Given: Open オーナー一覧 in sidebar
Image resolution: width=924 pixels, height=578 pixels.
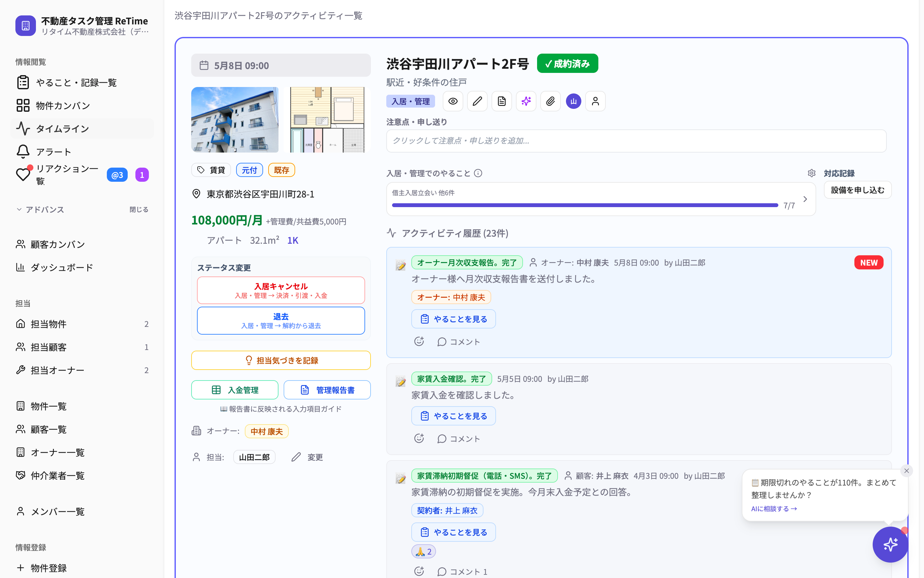Looking at the screenshot, I should pos(82,452).
